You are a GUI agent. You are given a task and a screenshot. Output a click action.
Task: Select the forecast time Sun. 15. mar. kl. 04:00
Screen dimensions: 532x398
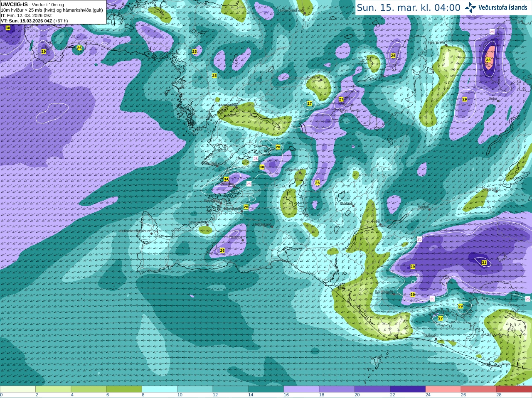(409, 7)
